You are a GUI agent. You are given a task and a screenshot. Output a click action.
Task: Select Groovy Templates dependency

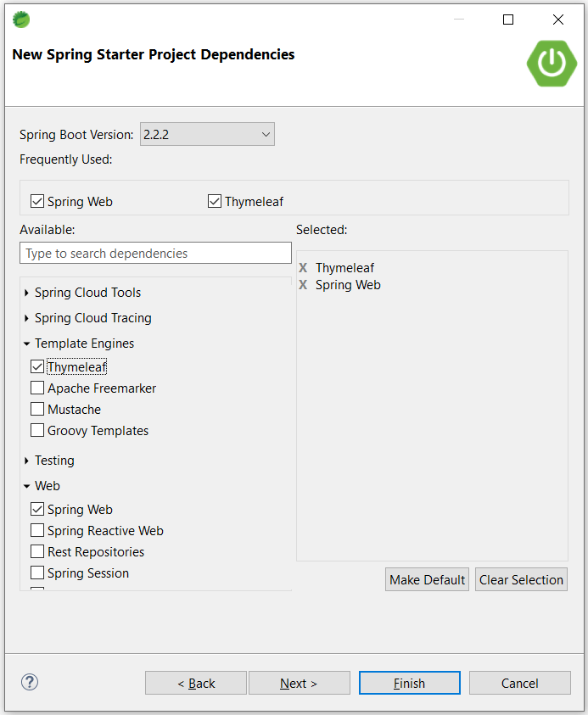pos(36,430)
